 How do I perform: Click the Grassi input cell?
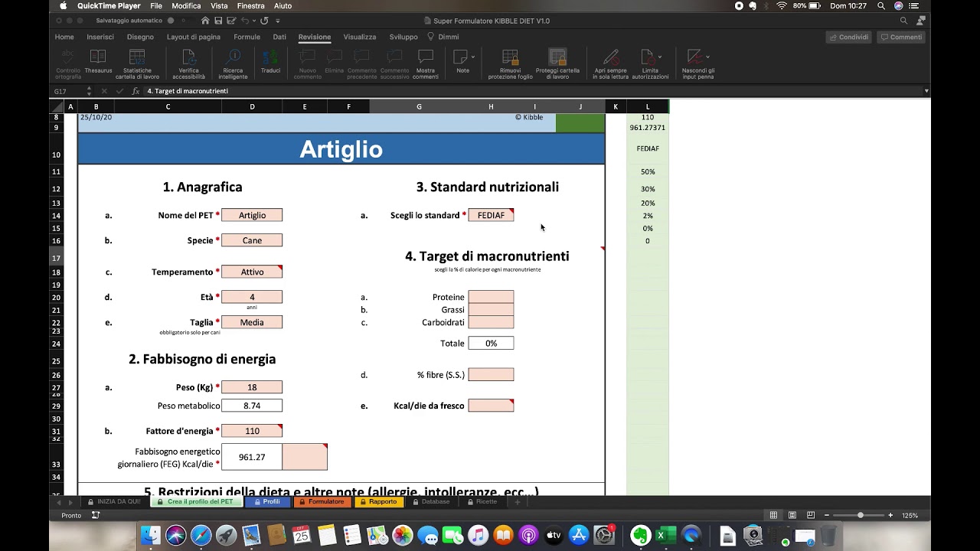point(491,309)
